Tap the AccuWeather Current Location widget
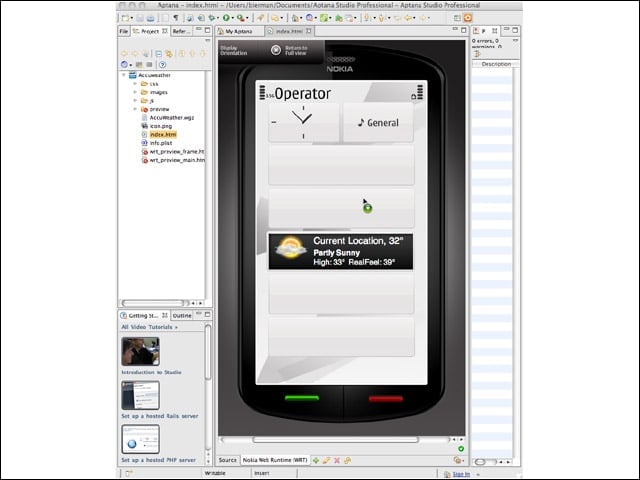The image size is (640, 480). pyautogui.click(x=340, y=251)
